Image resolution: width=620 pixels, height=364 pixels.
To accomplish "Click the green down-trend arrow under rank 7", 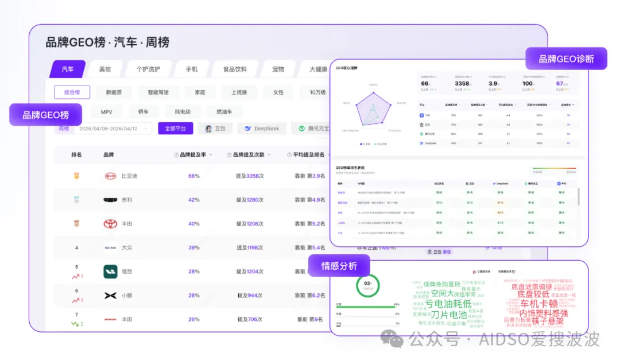I will pyautogui.click(x=75, y=324).
